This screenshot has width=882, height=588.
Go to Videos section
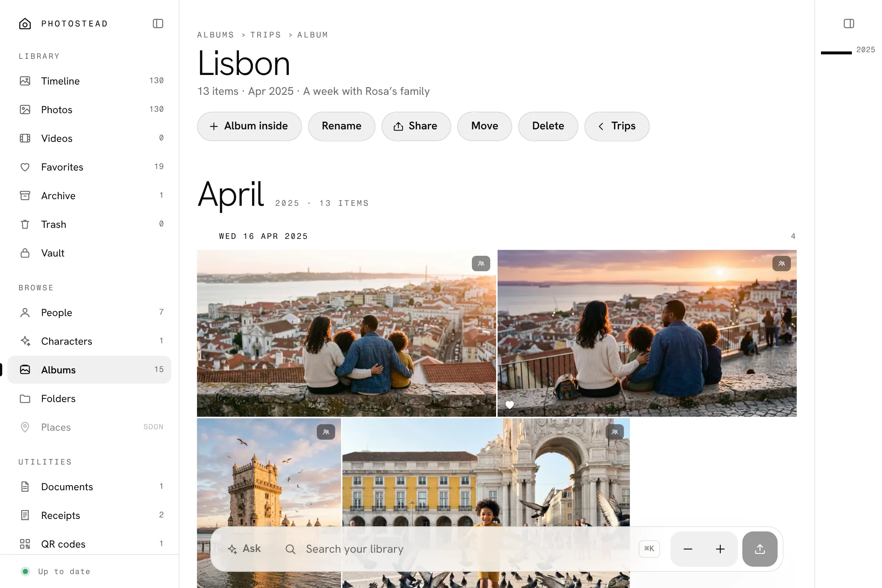tap(89, 139)
